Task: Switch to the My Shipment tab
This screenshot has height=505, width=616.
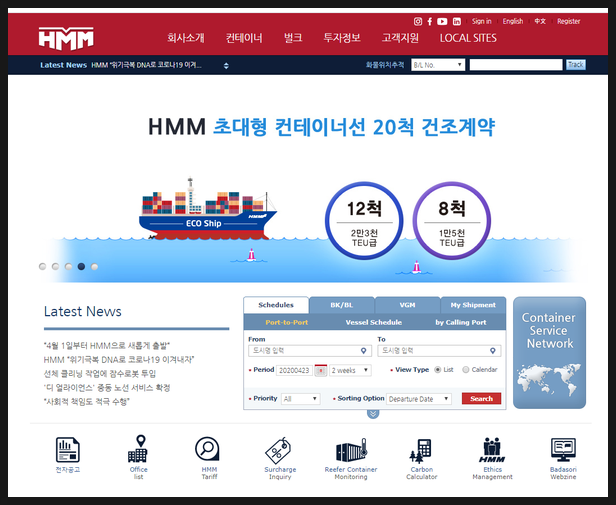Action: coord(473,305)
